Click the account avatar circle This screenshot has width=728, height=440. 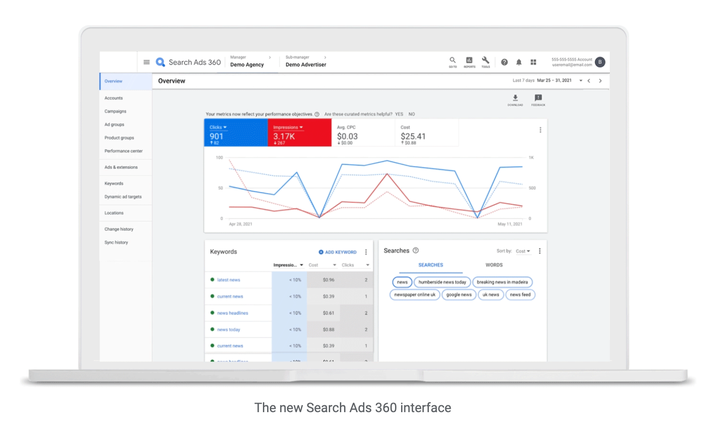pos(600,62)
